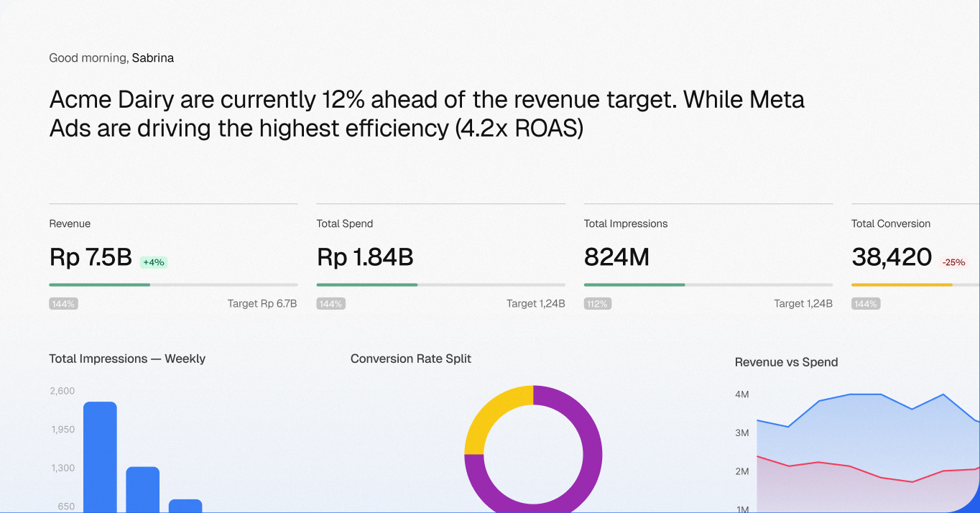Click the Target Rp 6.7B label
The width and height of the screenshot is (980, 513).
click(262, 304)
